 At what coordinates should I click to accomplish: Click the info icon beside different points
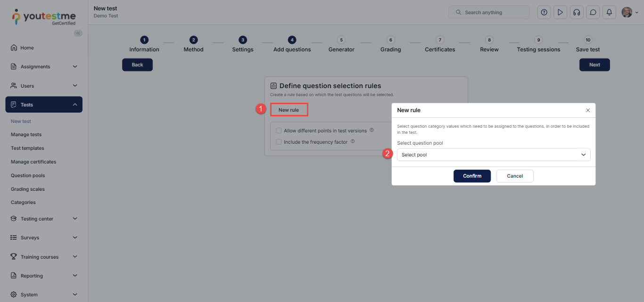372,131
